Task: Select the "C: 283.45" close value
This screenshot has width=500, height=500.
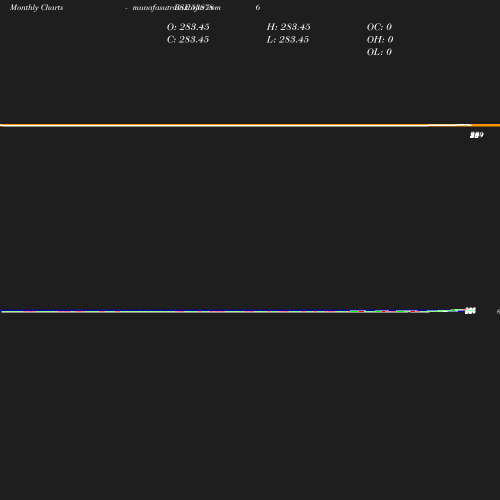Action: tap(188, 40)
